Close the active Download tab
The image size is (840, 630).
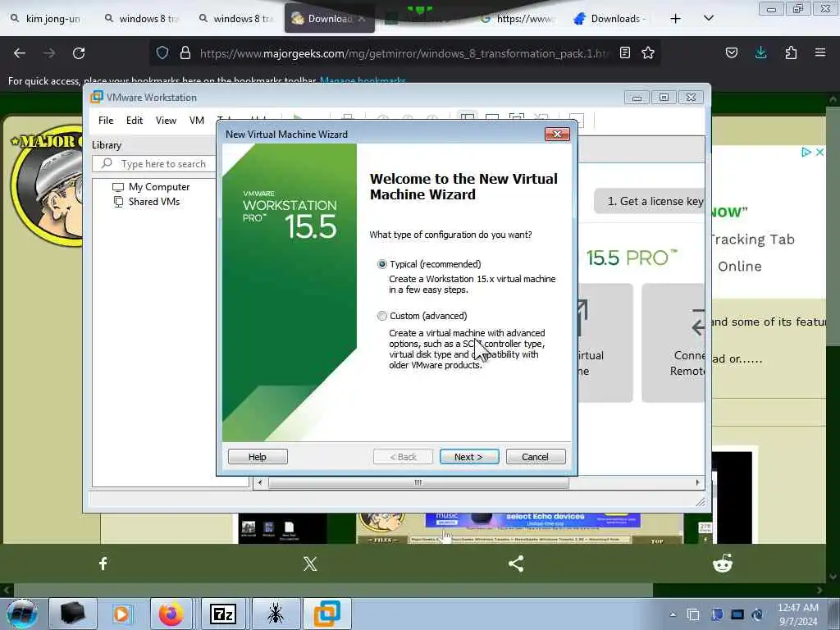(x=362, y=19)
